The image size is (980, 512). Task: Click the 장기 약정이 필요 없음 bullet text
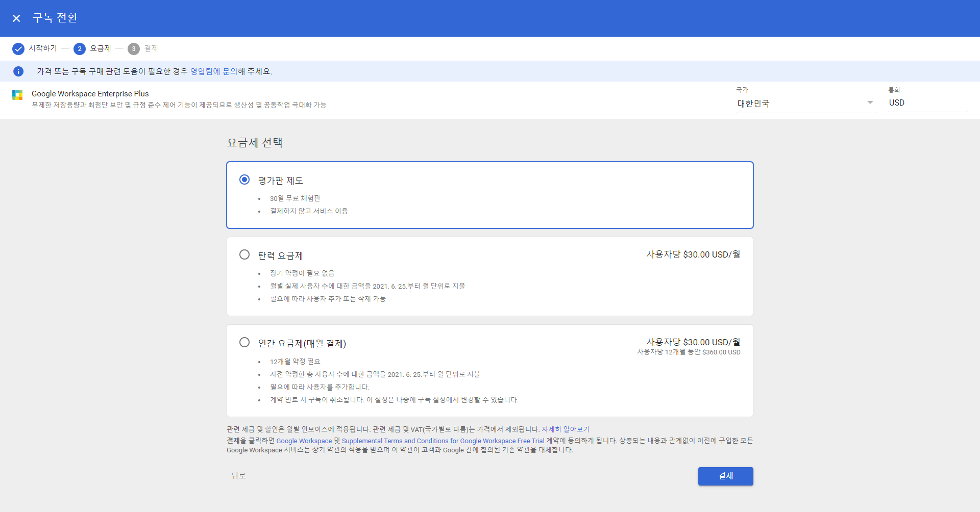coord(302,273)
